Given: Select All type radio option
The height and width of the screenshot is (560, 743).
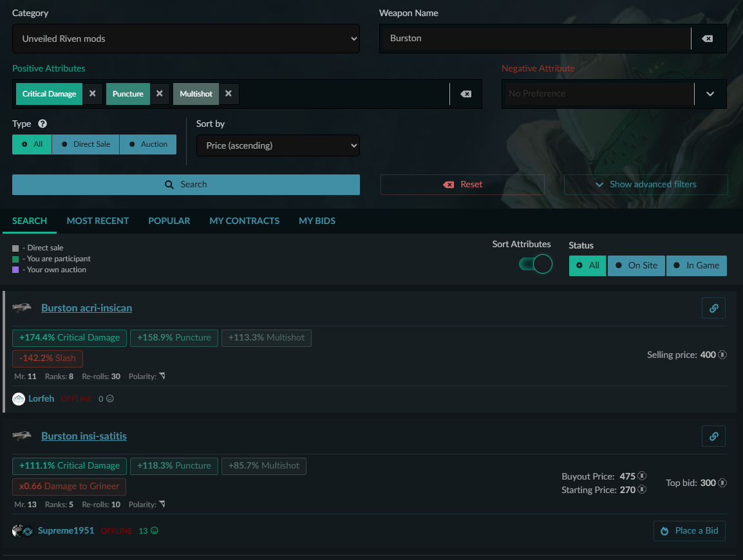Looking at the screenshot, I should [x=32, y=144].
